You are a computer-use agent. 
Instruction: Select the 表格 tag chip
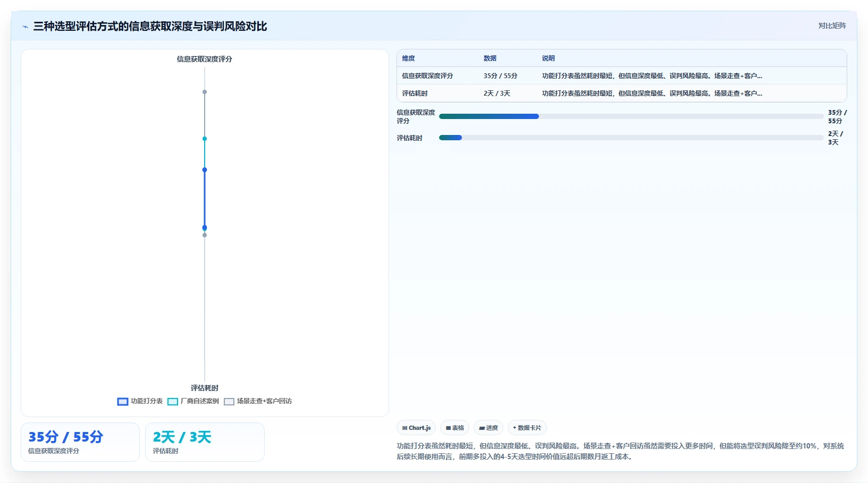click(x=454, y=428)
